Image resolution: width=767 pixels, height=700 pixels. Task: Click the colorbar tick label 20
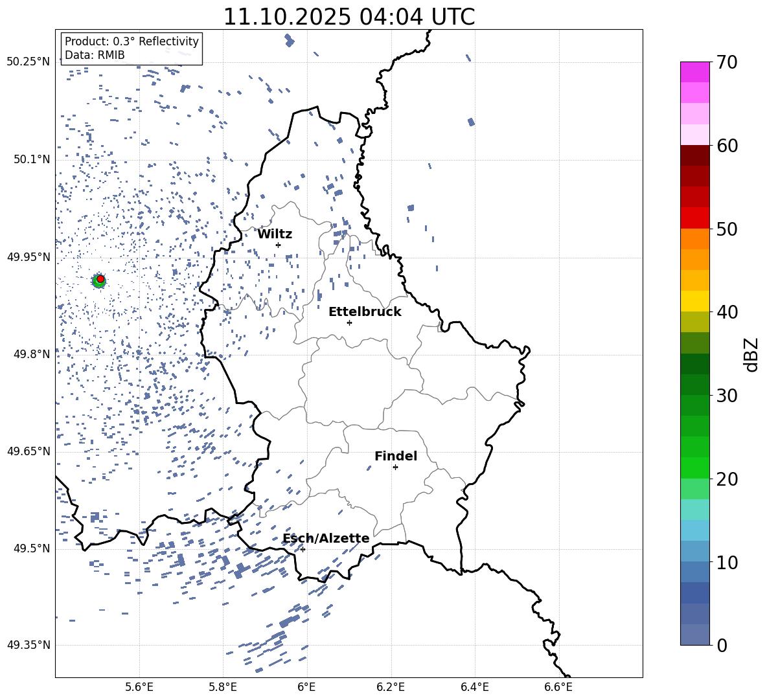727,479
